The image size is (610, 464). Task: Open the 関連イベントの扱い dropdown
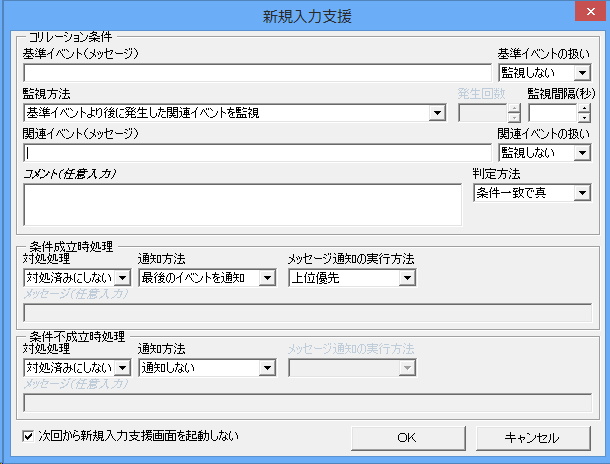coord(545,153)
